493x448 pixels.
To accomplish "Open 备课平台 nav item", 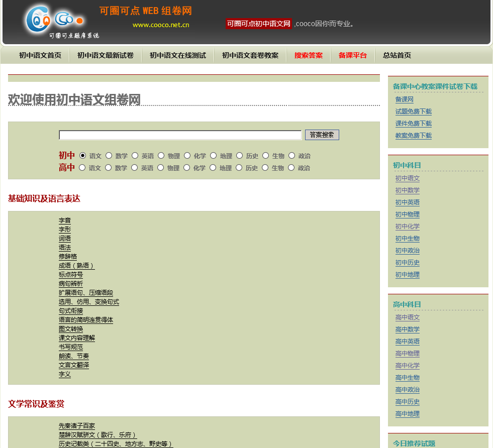I will pos(353,55).
